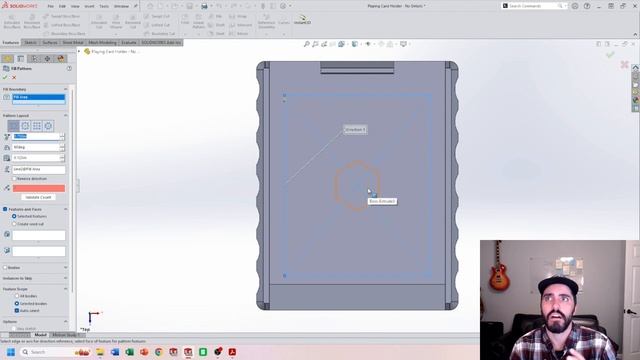This screenshot has width=640, height=360.
Task: Toggle Auto-select checkbox
Action: 17,311
